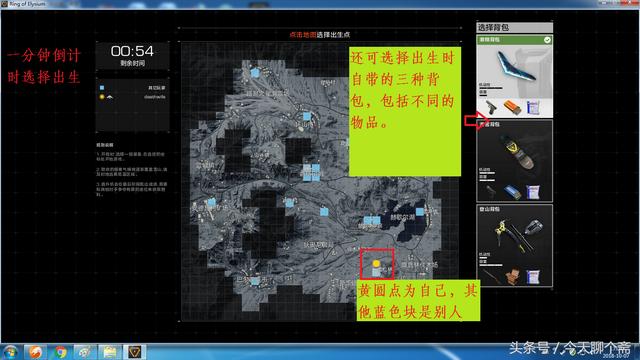Screen dimensions: 640x360
Task: Select the glider backpack card
Action: [x=514, y=77]
